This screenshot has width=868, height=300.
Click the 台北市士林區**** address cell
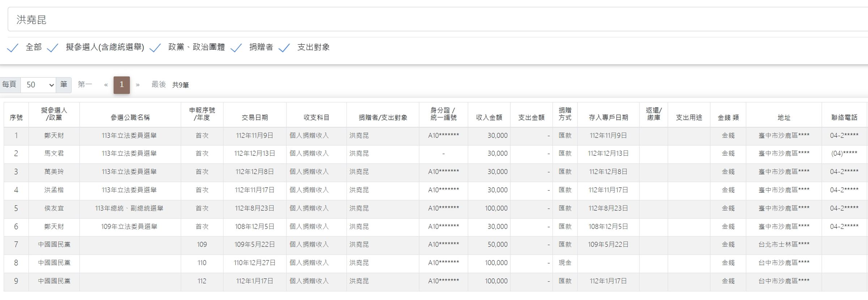(x=784, y=245)
